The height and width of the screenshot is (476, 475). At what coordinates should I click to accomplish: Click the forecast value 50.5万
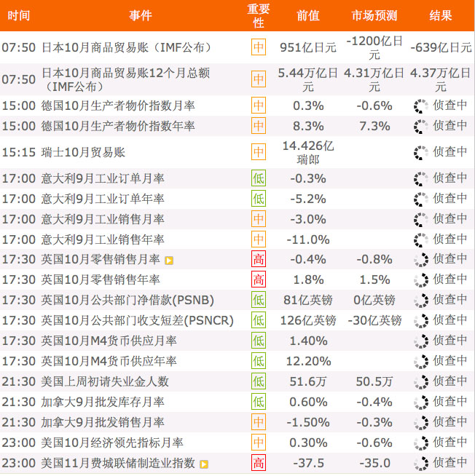(374, 381)
